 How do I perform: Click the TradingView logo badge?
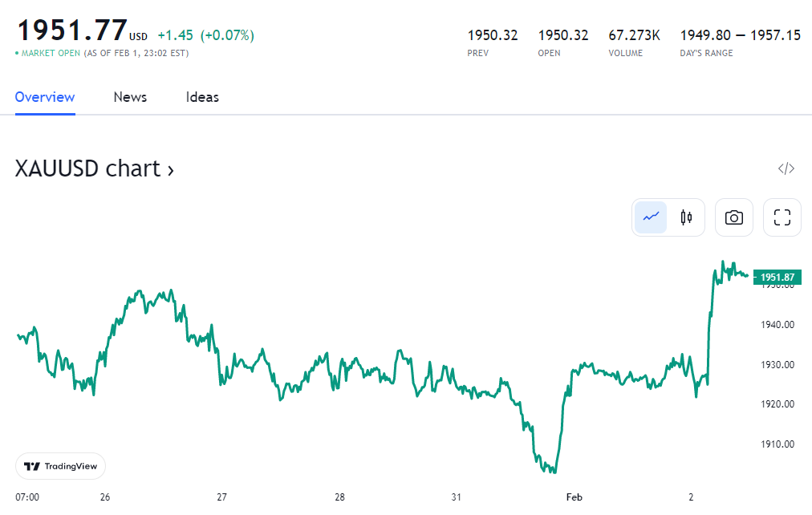pos(60,466)
